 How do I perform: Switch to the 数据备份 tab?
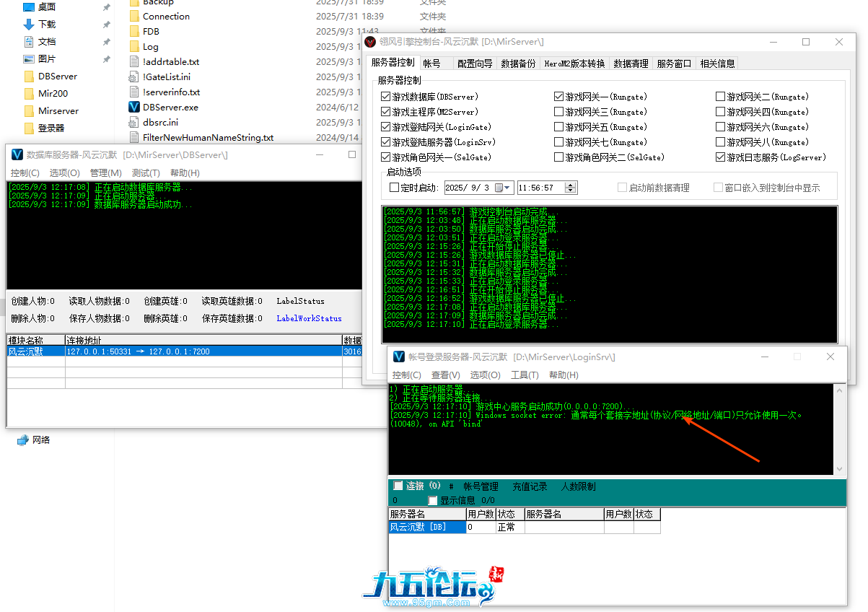click(x=518, y=64)
